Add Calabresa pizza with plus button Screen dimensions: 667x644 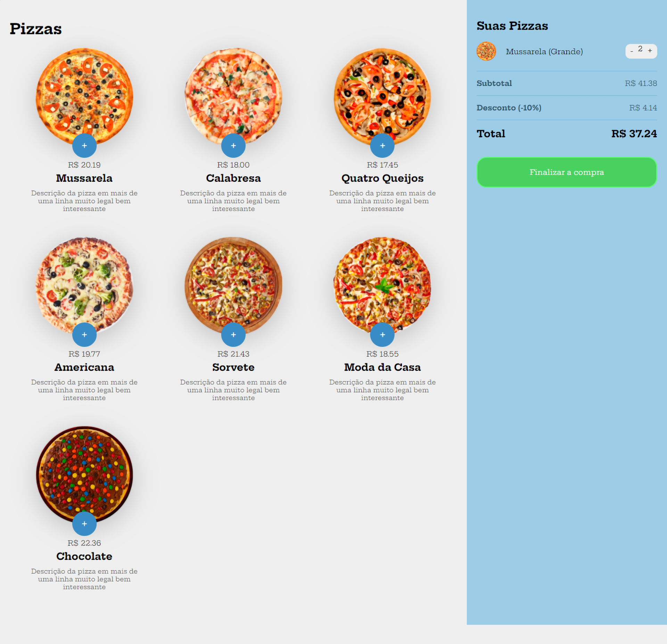[233, 146]
